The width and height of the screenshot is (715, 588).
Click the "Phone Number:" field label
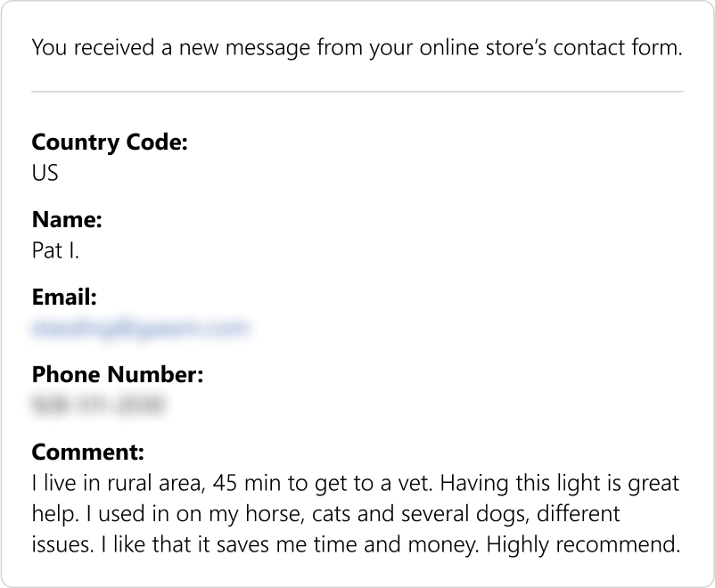[x=118, y=374]
